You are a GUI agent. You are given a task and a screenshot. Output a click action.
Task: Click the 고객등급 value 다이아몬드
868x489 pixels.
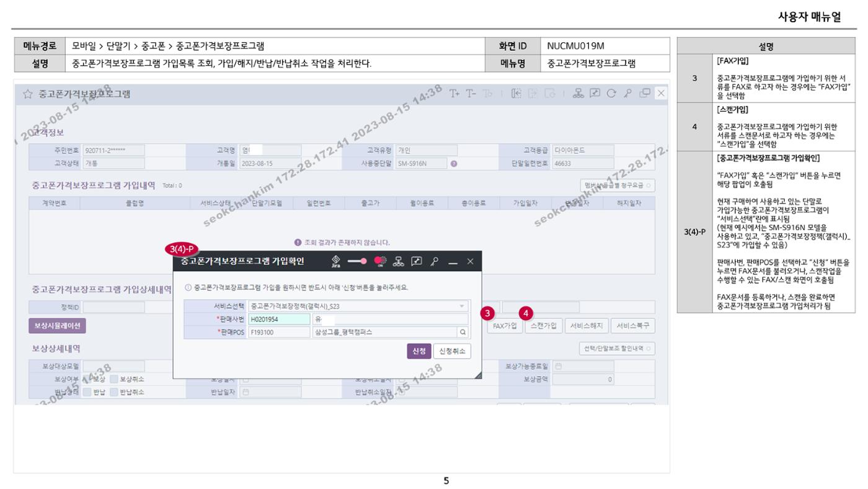[x=582, y=150]
